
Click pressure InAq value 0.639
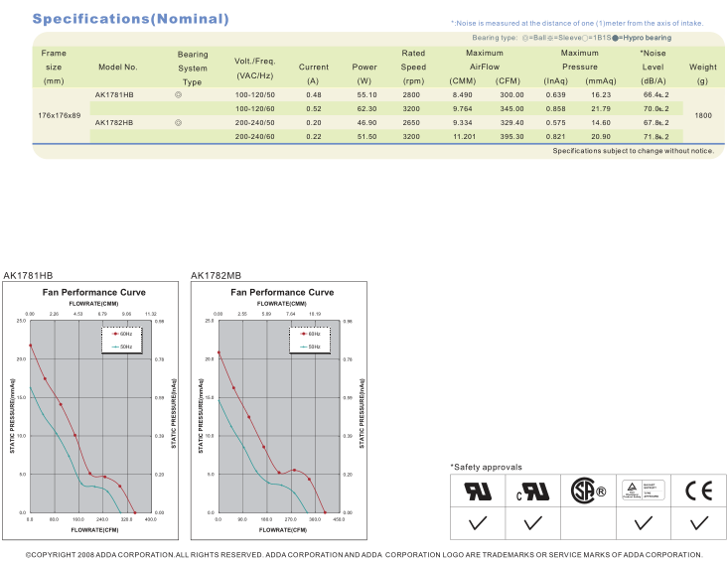click(556, 94)
